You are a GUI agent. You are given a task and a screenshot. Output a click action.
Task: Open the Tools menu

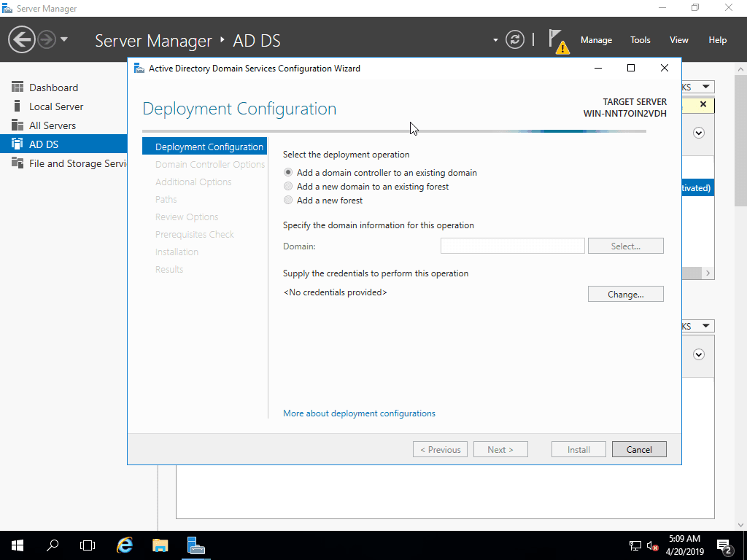click(x=640, y=40)
